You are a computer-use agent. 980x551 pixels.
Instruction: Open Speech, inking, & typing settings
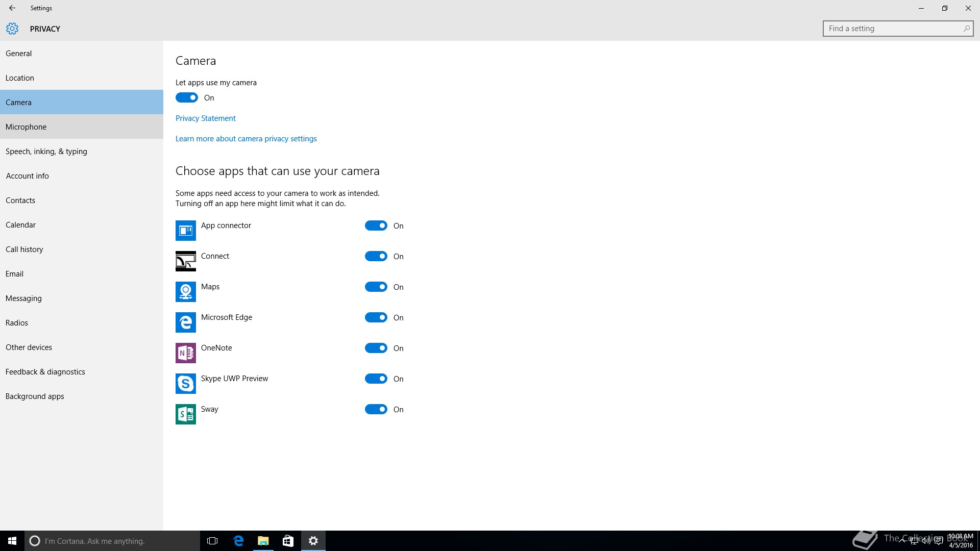82,151
